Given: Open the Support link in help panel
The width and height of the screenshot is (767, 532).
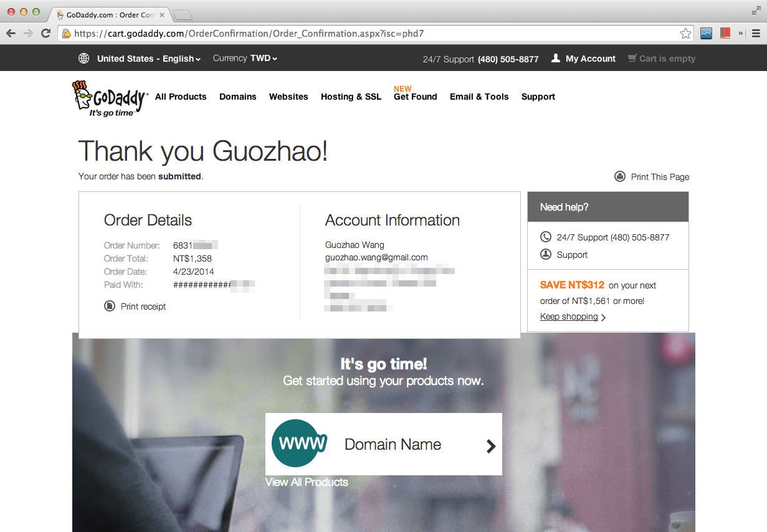Looking at the screenshot, I should 572,255.
